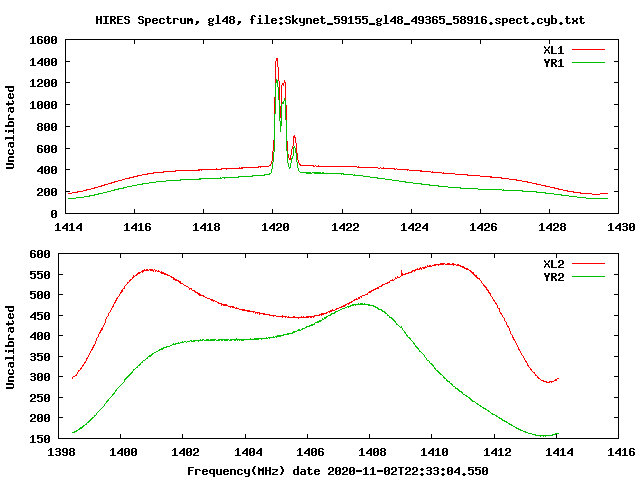The width and height of the screenshot is (640, 480).
Task: Click the 1412 frequency tick label
Action: [x=497, y=452]
